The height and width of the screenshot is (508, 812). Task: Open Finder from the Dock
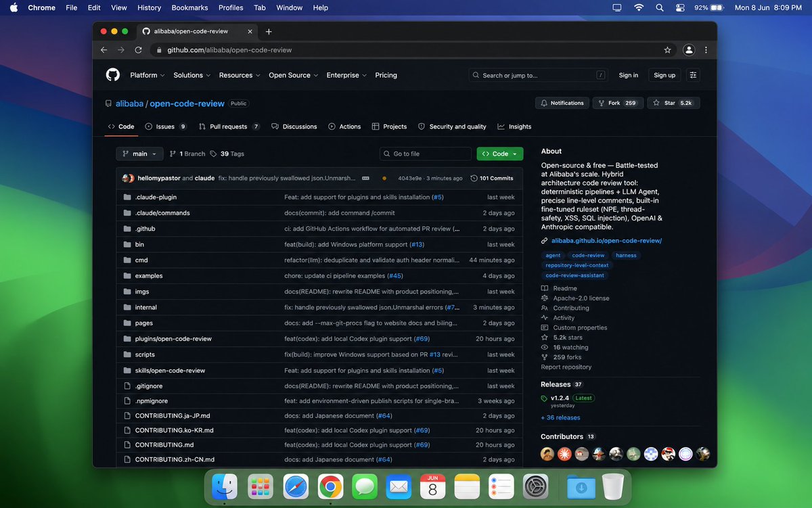pyautogui.click(x=225, y=486)
